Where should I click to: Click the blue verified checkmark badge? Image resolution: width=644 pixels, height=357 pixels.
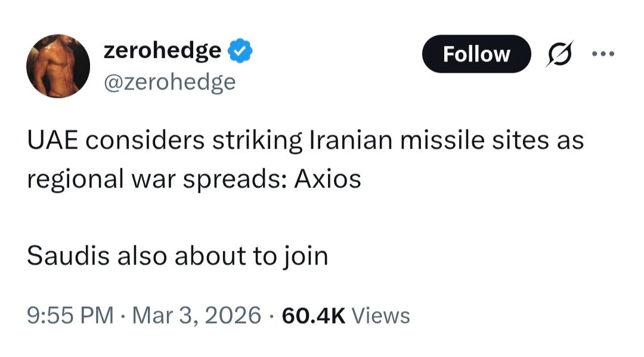[x=241, y=52]
